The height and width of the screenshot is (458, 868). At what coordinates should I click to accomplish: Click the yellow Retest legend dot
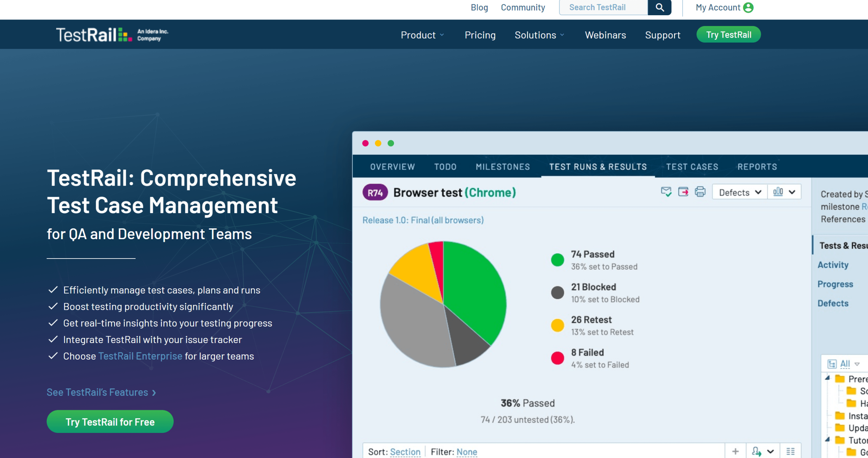pyautogui.click(x=557, y=325)
